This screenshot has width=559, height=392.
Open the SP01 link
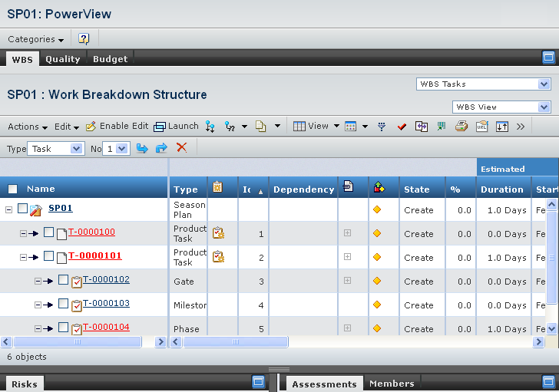(x=60, y=208)
